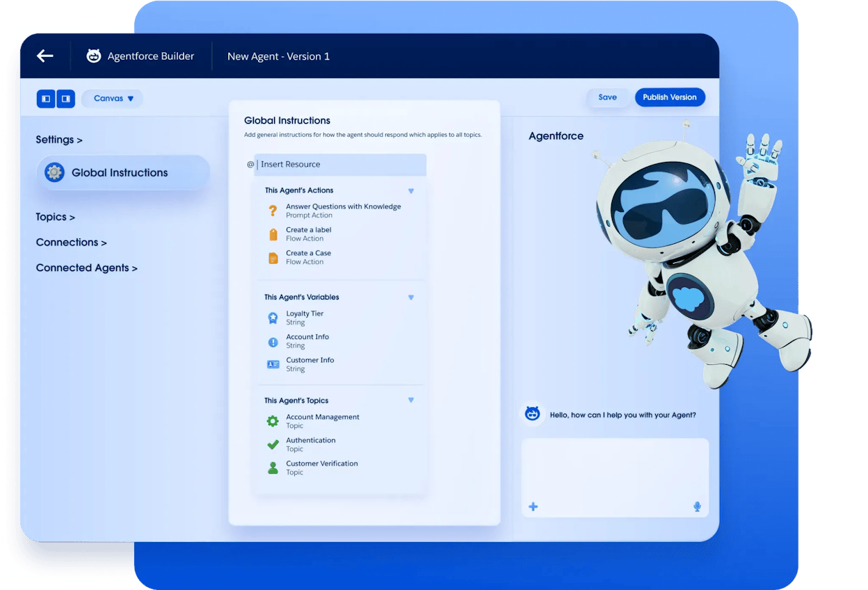Click the Create a label tag icon
Screen dimensions: 868x590
(273, 234)
